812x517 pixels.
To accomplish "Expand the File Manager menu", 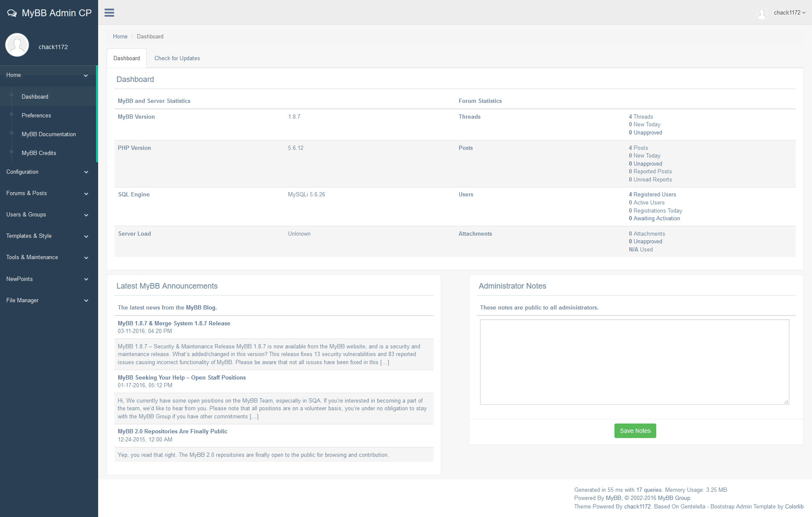I will tap(48, 301).
